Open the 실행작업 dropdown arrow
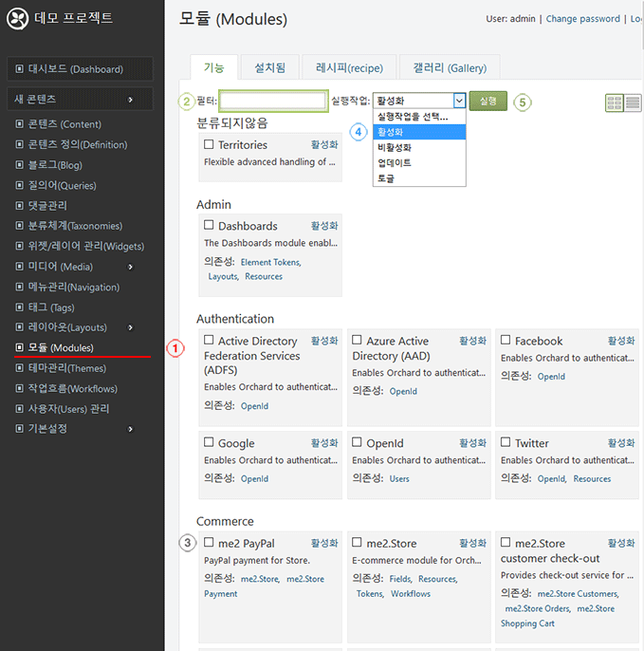 click(459, 101)
